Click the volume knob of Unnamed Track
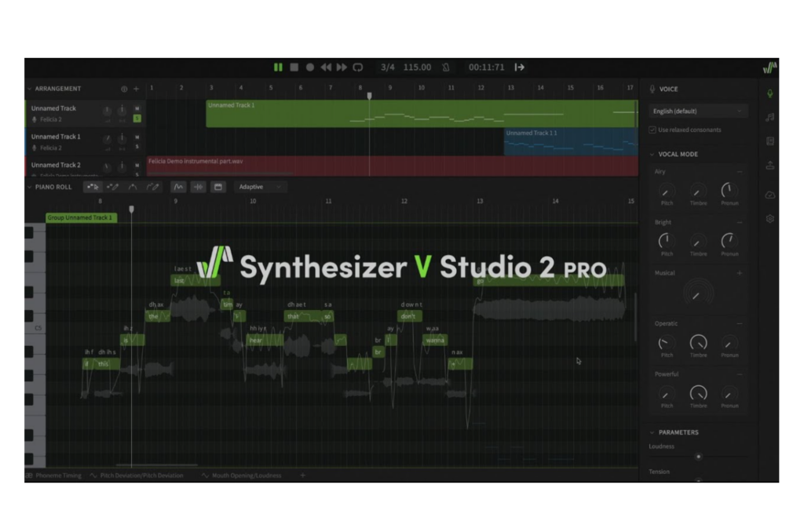The width and height of the screenshot is (804, 532). (107, 110)
